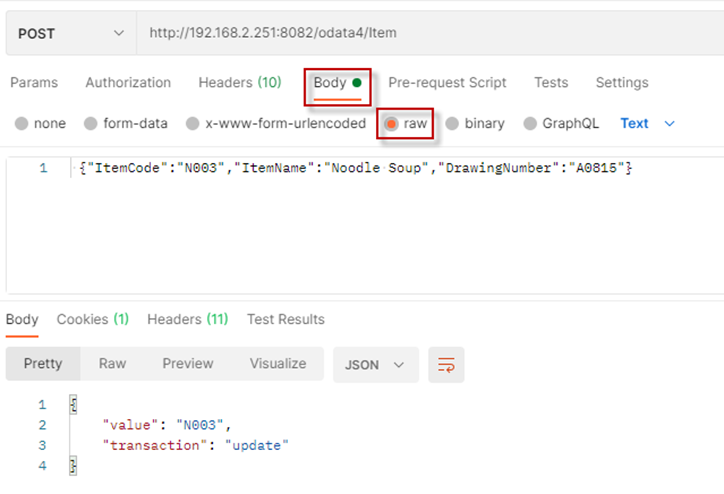Open the JSON response format dropdown
The width and height of the screenshot is (724, 494).
(375, 365)
